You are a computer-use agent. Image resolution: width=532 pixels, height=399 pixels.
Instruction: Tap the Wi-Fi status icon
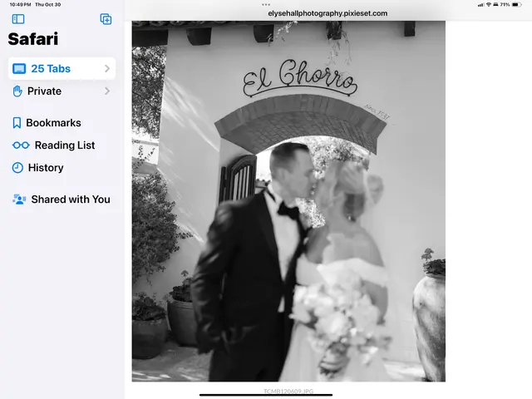coord(489,4)
